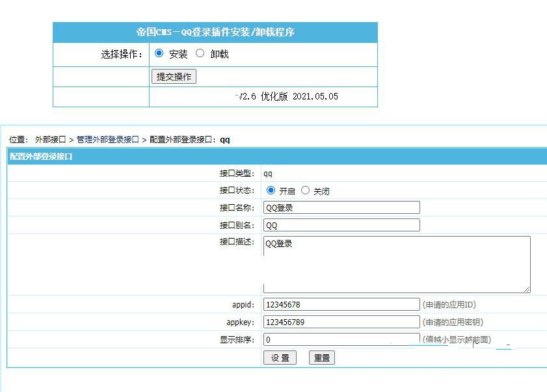Click the hint text 值越小显示越前面
The height and width of the screenshot is (392, 547).
coord(457,340)
